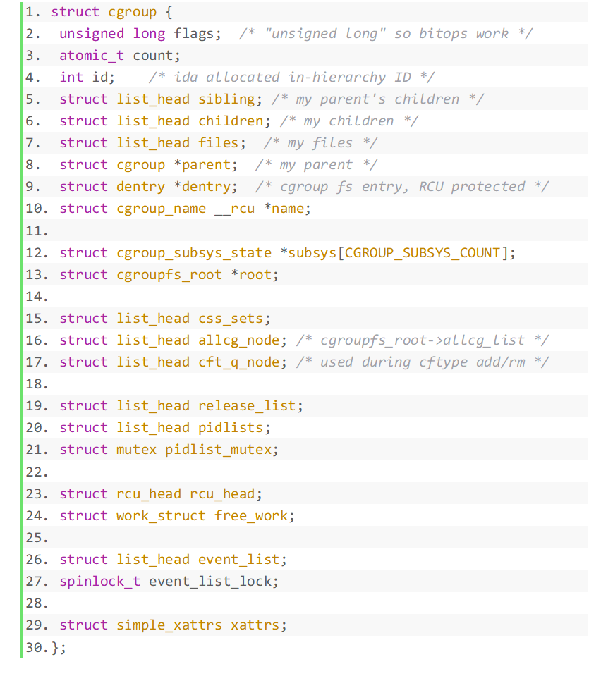
Task: Click 'struct simple_xattrs xattrs;' on line 29
Action: pyautogui.click(x=173, y=625)
